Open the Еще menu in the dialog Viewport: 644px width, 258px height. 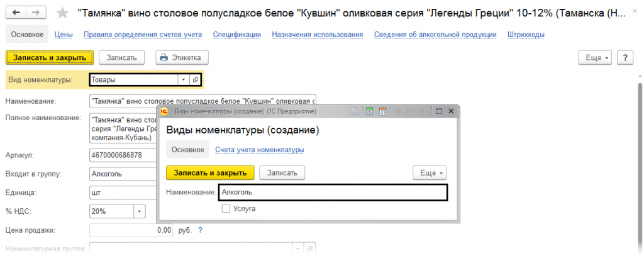tap(430, 172)
